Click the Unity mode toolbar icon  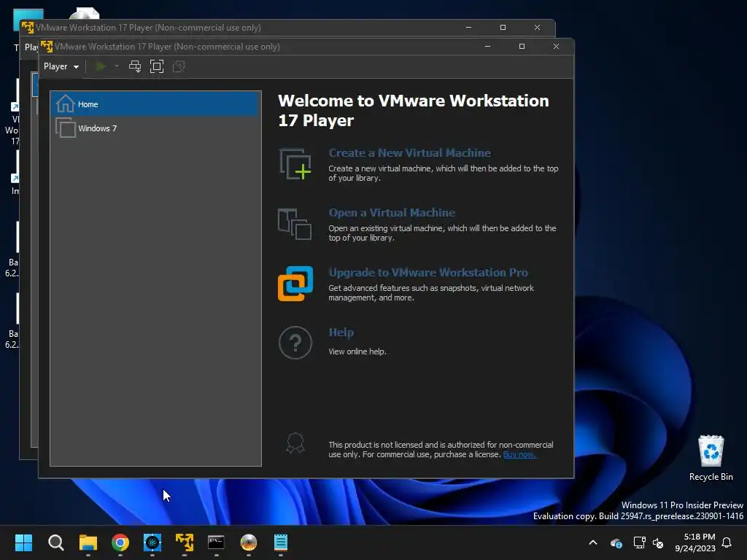[x=179, y=66]
